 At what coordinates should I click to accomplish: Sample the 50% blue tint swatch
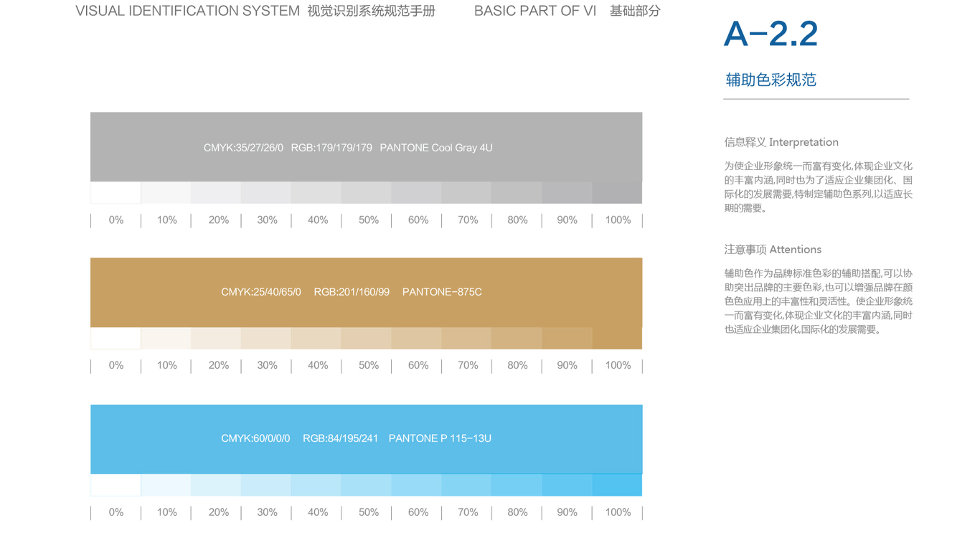367,485
